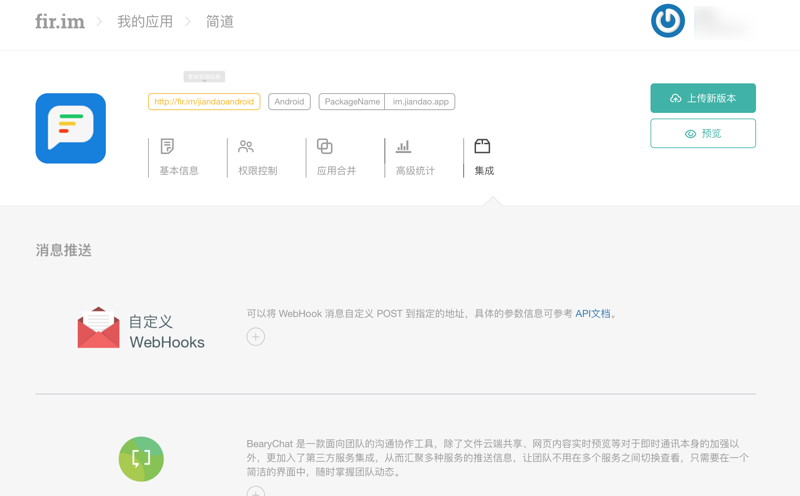Switch to 应用合并 tab label

336,170
